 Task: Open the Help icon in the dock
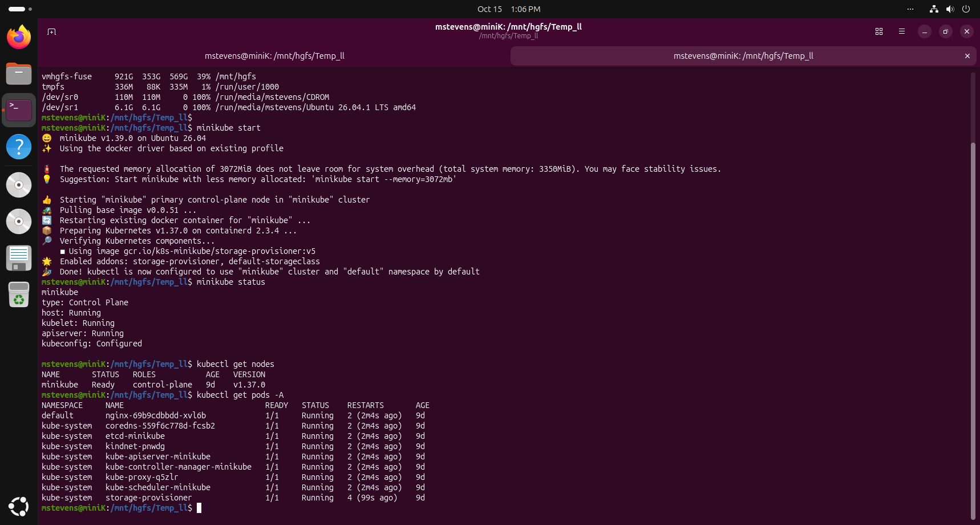[19, 147]
